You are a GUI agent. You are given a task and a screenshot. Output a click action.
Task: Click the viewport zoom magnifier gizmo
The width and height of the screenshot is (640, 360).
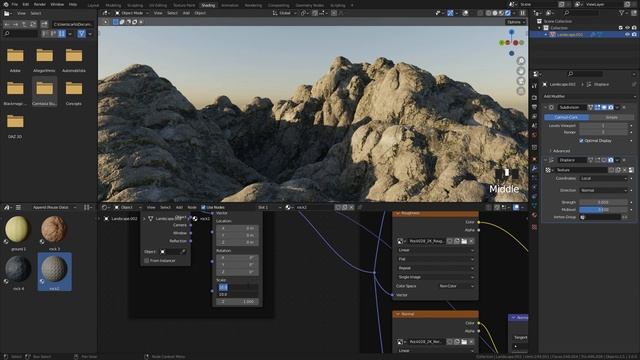521,61
